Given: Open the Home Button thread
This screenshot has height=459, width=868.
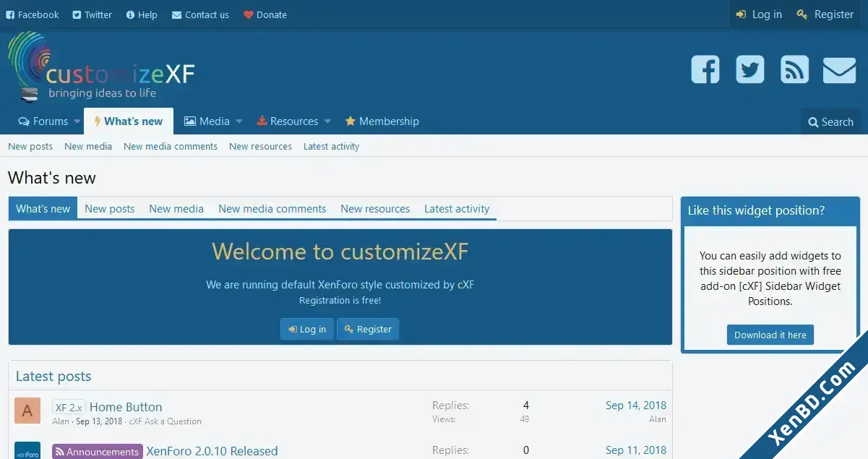Looking at the screenshot, I should [126, 407].
